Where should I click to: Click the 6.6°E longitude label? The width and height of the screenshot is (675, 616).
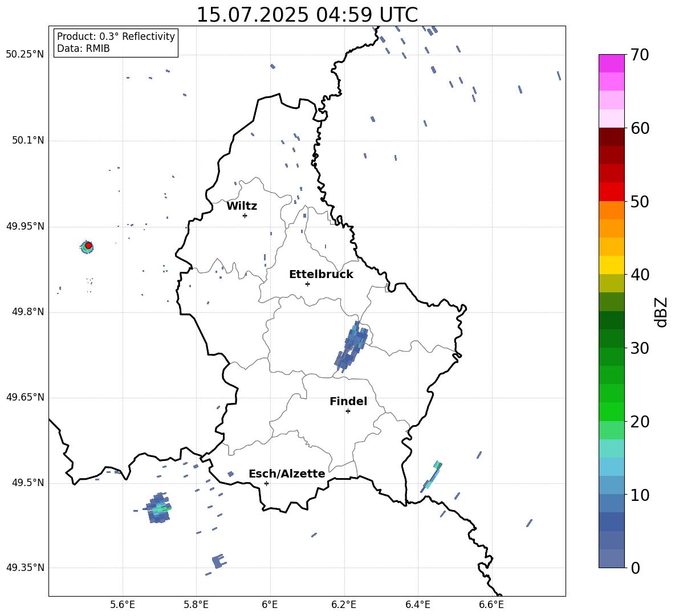(491, 605)
